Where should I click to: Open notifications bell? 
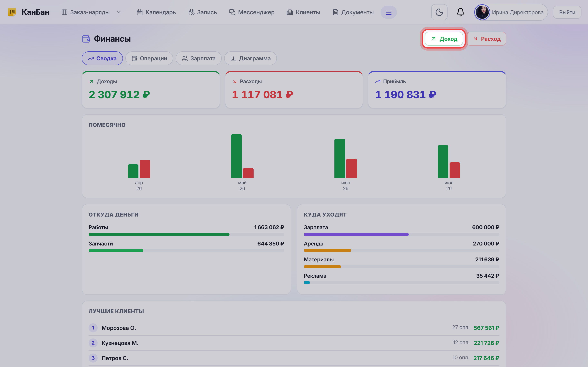(x=460, y=12)
